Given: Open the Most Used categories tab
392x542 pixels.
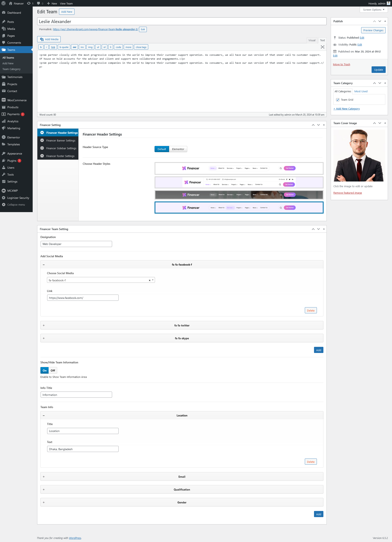Looking at the screenshot, I should 361,91.
